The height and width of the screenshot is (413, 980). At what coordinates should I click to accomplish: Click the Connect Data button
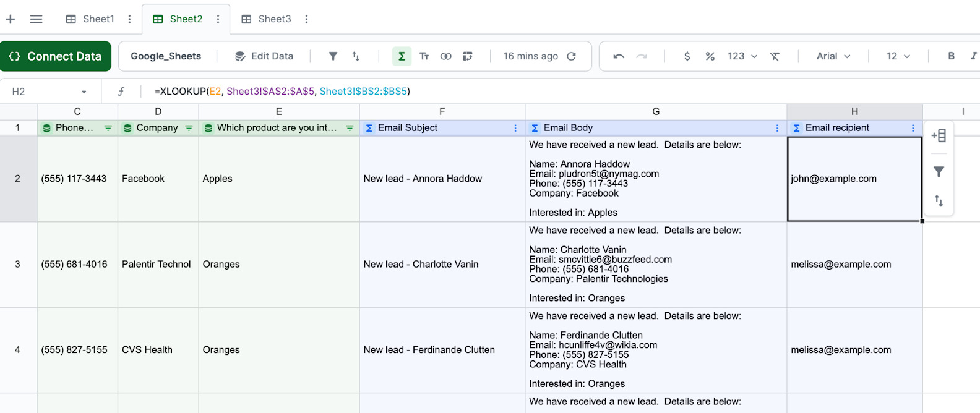tap(56, 56)
